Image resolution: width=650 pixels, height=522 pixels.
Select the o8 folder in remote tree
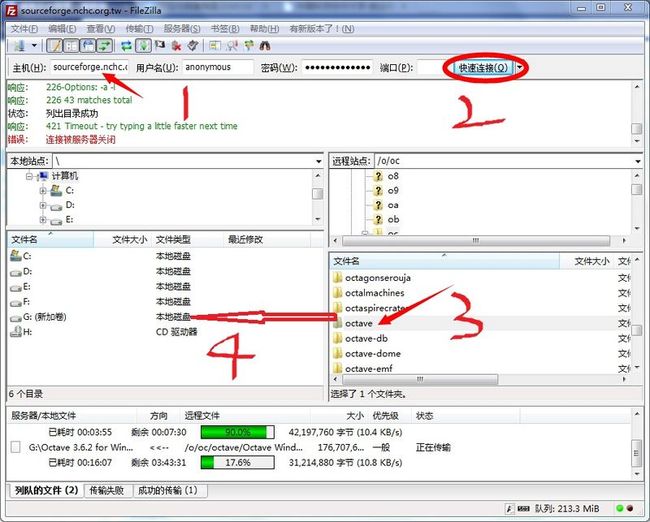[x=393, y=176]
